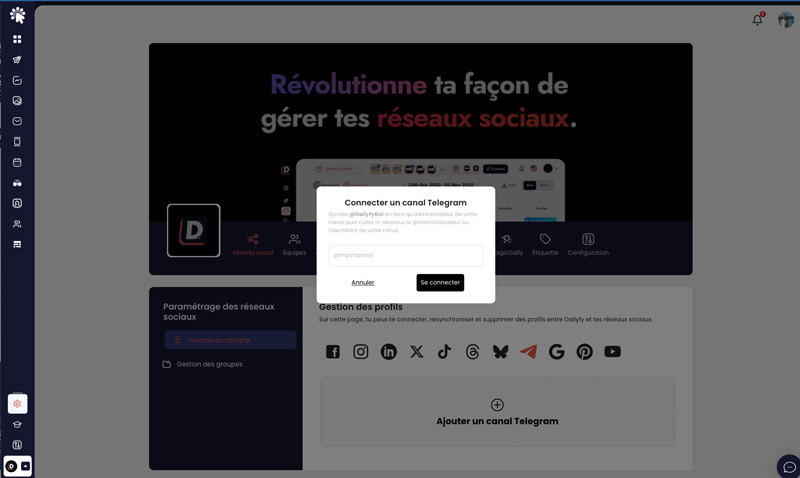The height and width of the screenshot is (478, 800).
Task: Select the Instagram profile icon
Action: tap(361, 351)
